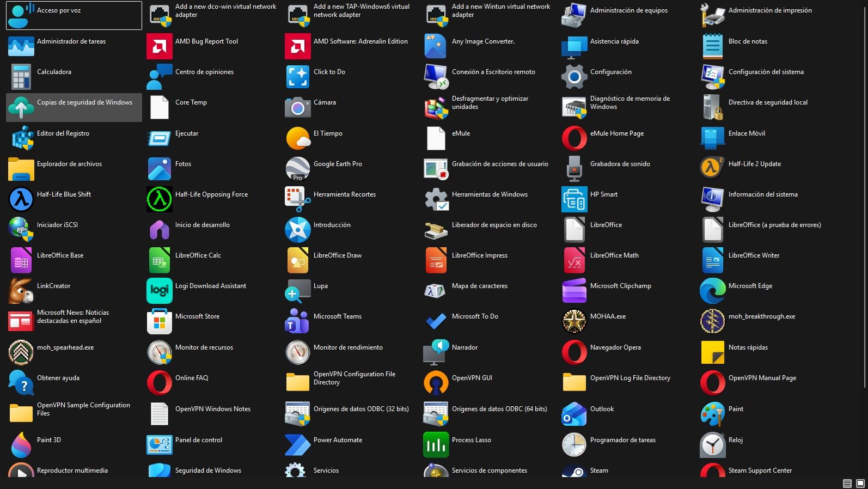The image size is (868, 489).
Task: Open the LibreOffice Impress icon
Action: click(436, 260)
